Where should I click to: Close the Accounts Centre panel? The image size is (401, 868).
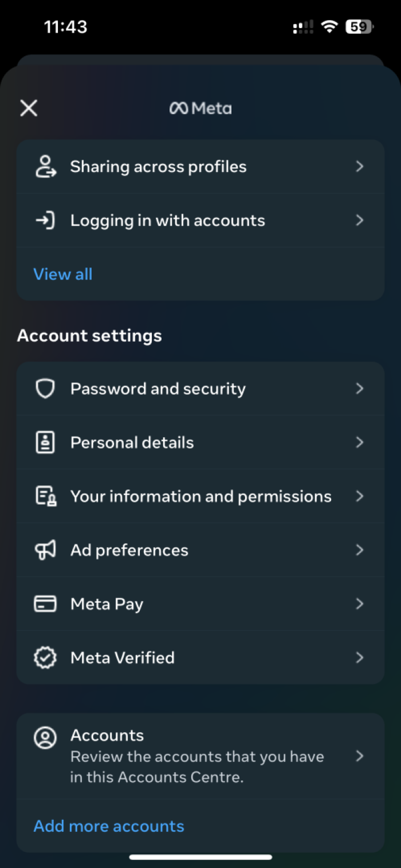(x=28, y=108)
